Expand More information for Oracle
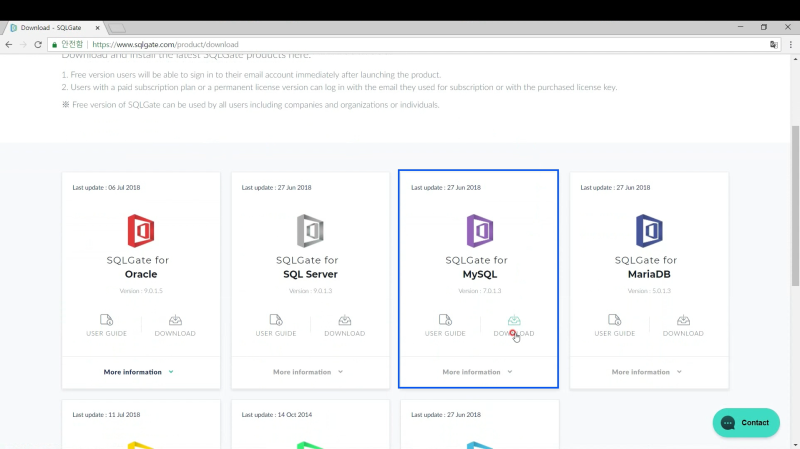The width and height of the screenshot is (800, 449). point(139,372)
